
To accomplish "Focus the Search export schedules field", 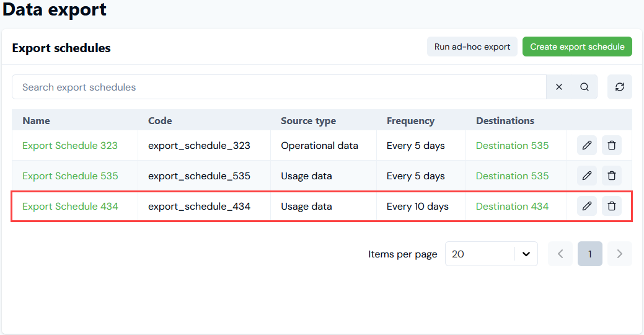I will pos(280,87).
